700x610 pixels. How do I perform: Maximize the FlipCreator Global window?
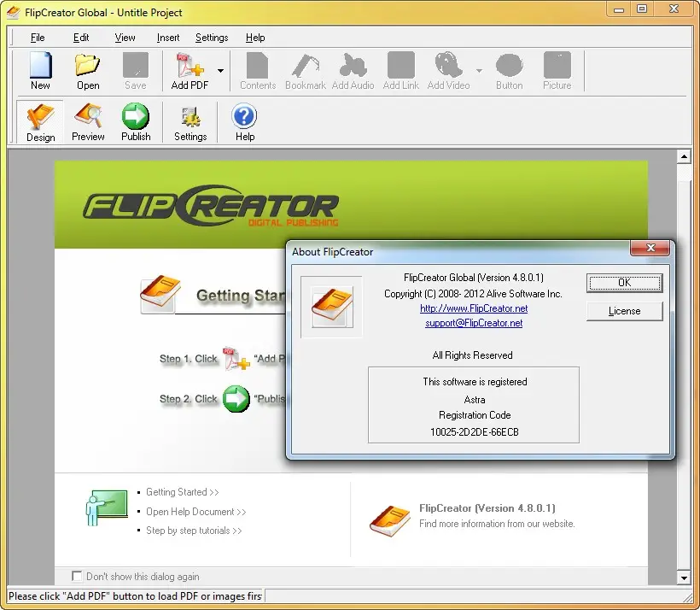click(x=641, y=9)
